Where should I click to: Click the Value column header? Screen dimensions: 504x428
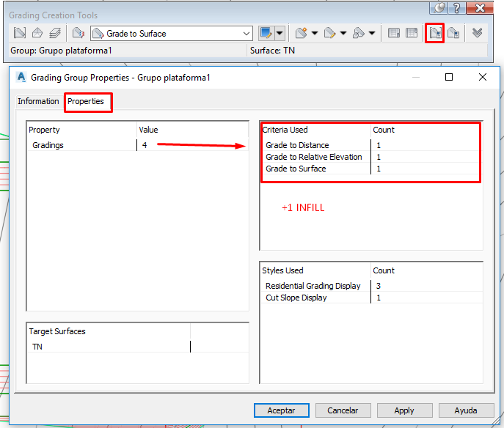pyautogui.click(x=192, y=130)
